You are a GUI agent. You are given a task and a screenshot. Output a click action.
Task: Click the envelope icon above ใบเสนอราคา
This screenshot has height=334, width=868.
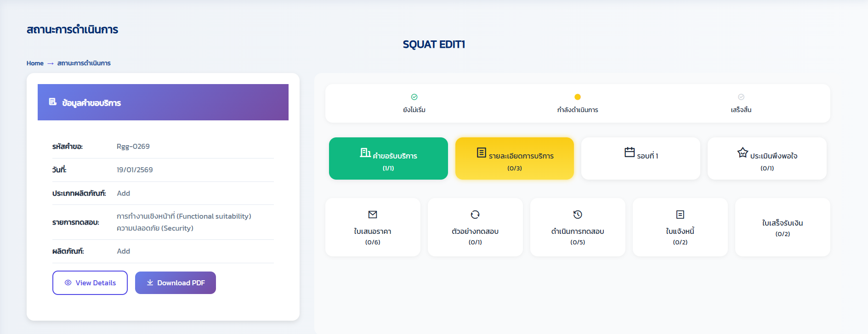pos(373,215)
